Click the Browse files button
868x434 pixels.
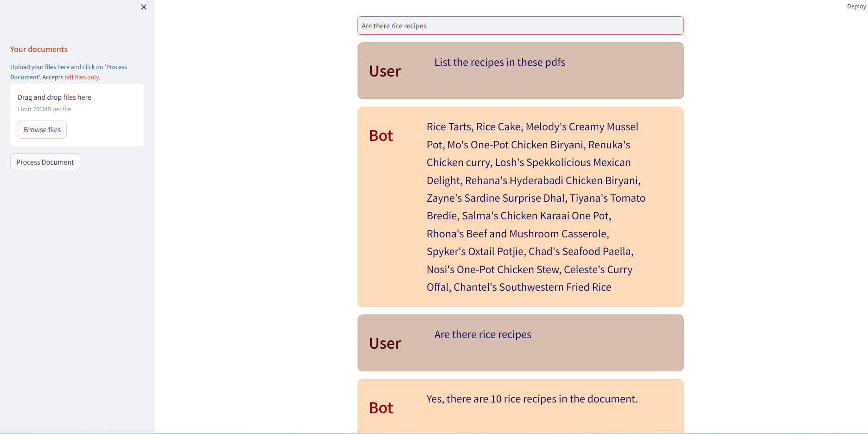[42, 129]
